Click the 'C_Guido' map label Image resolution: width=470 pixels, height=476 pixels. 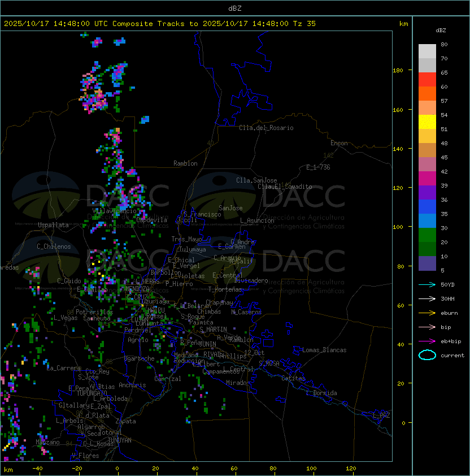click(69, 281)
